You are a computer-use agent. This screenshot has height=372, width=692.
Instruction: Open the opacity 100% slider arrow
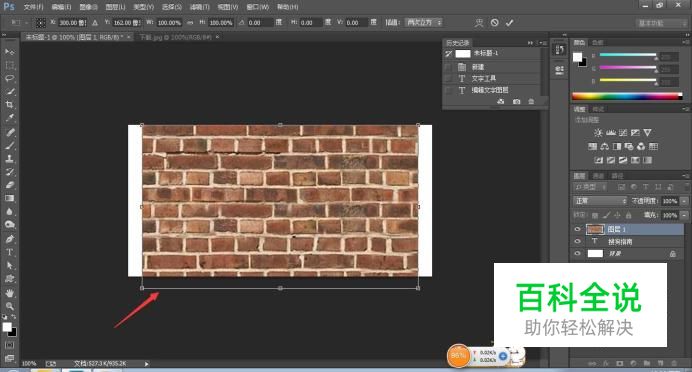(684, 201)
